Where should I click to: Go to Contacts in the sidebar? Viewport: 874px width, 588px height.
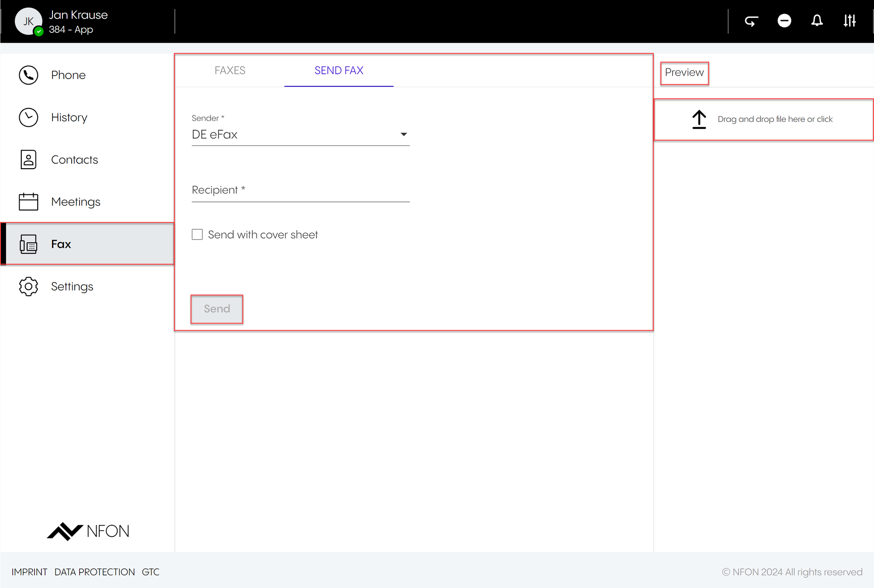(x=74, y=160)
